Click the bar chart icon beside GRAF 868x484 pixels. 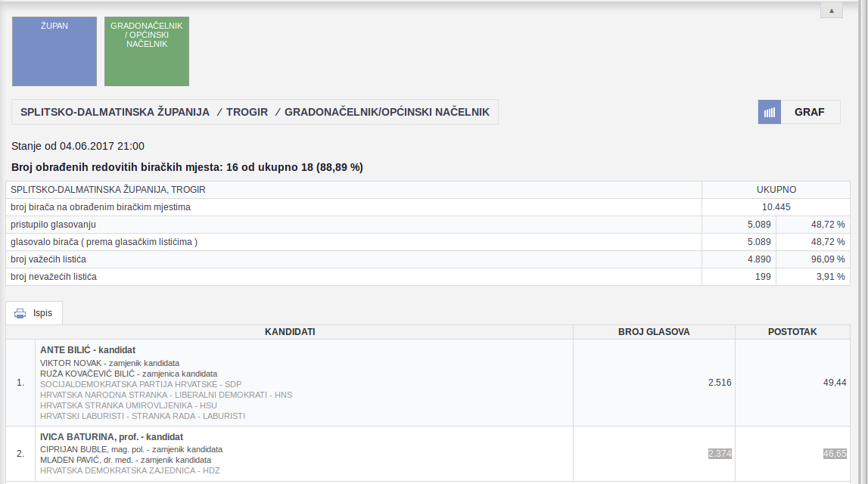tap(770, 112)
